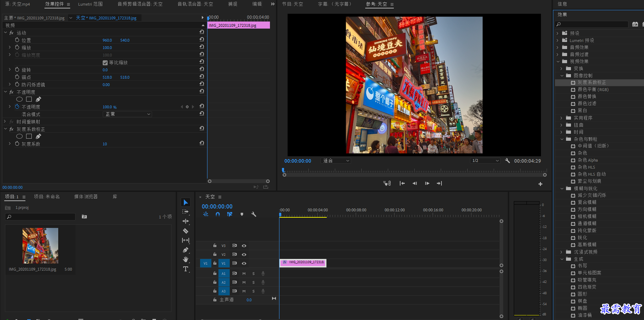Click the linked selection icon in timeline
644x320 pixels.
pos(230,214)
